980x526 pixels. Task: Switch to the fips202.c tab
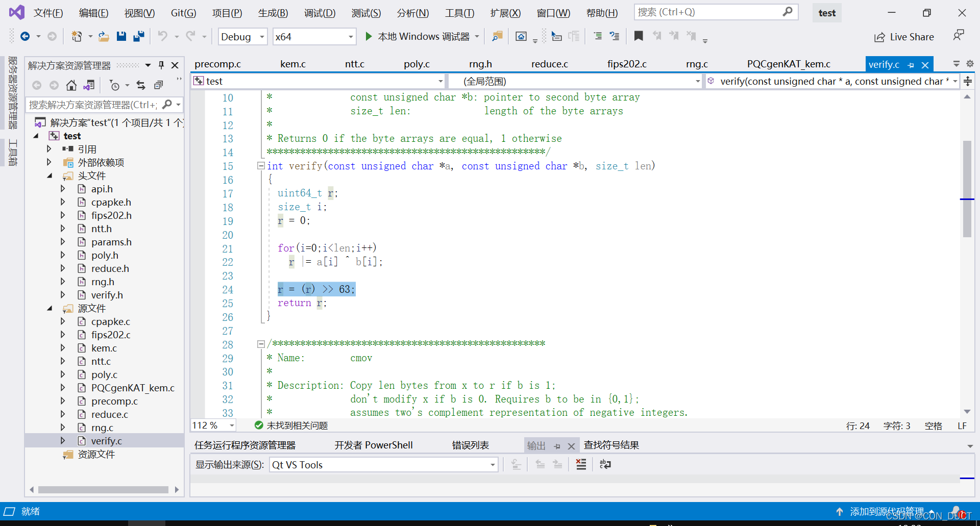tap(627, 64)
